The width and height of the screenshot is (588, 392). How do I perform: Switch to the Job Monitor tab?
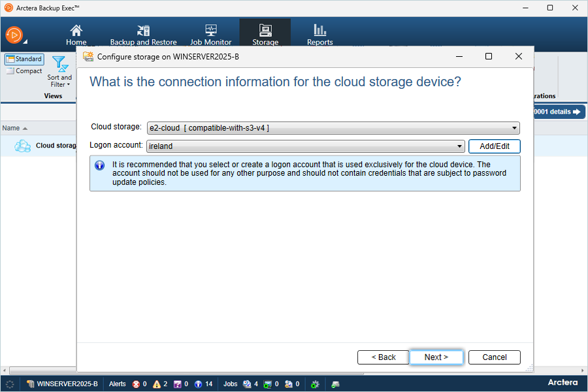[x=211, y=35]
